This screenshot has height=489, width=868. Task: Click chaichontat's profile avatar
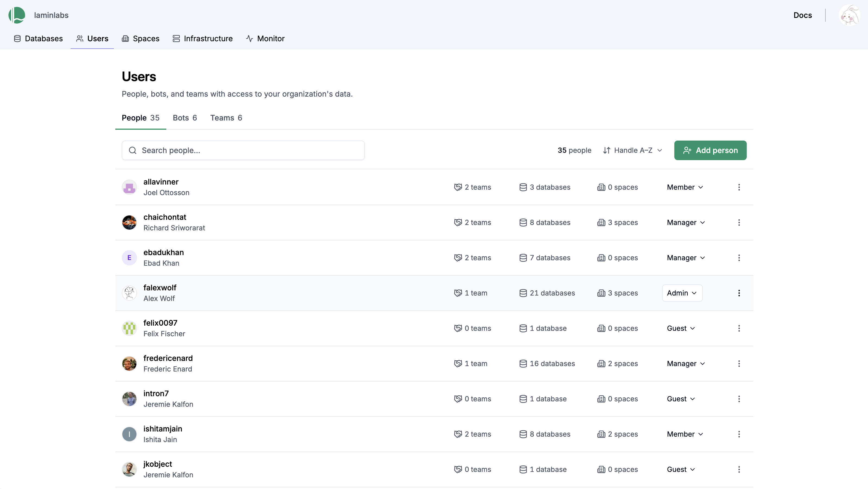click(129, 223)
